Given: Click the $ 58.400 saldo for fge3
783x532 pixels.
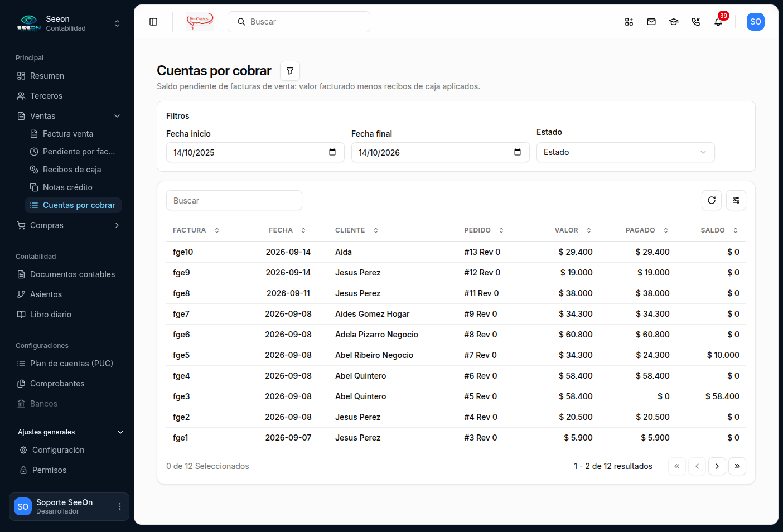Looking at the screenshot, I should point(722,396).
